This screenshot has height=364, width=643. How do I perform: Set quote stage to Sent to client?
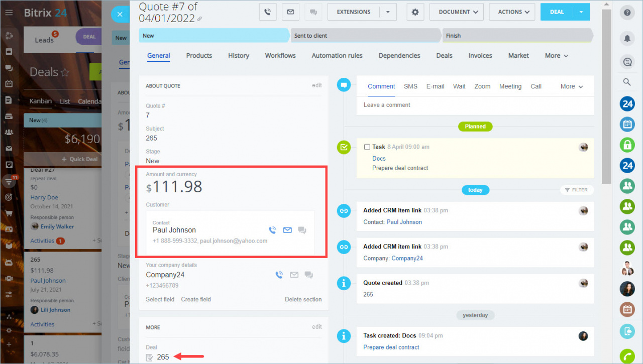click(x=366, y=36)
